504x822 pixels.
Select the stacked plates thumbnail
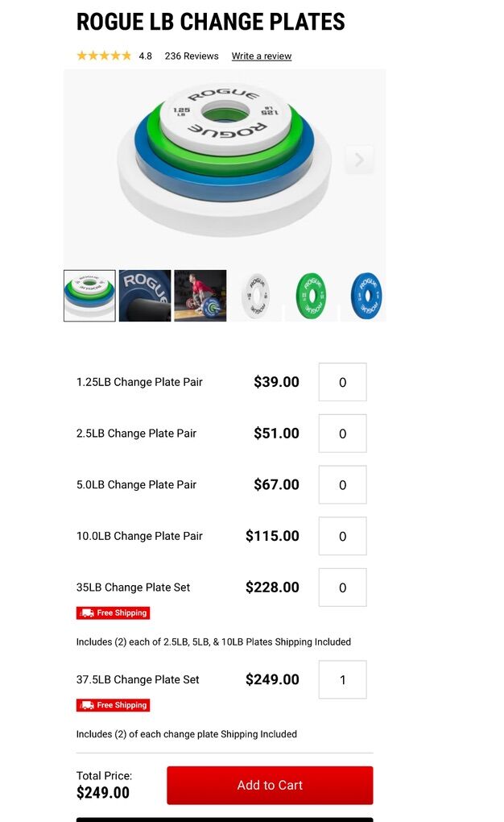(89, 296)
